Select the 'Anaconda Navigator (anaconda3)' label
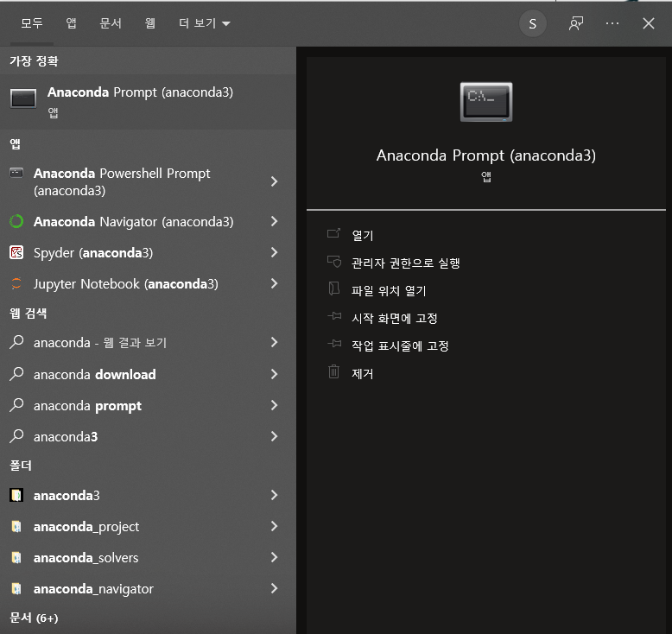This screenshot has height=634, width=672. coord(133,222)
